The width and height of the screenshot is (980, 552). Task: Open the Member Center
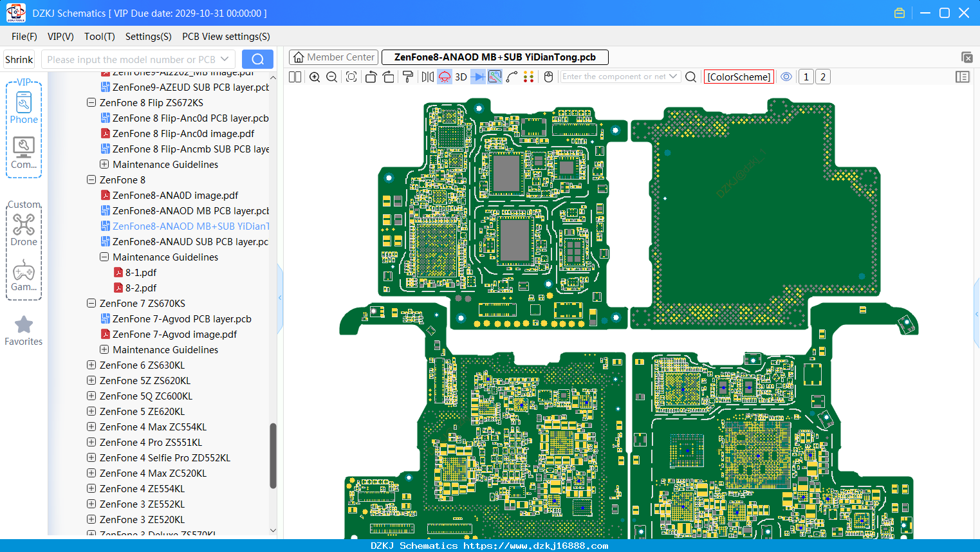(x=333, y=57)
